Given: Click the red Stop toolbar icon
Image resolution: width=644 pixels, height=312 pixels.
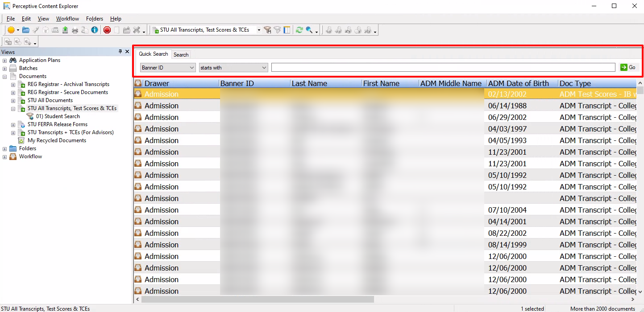Looking at the screenshot, I should pos(107,30).
